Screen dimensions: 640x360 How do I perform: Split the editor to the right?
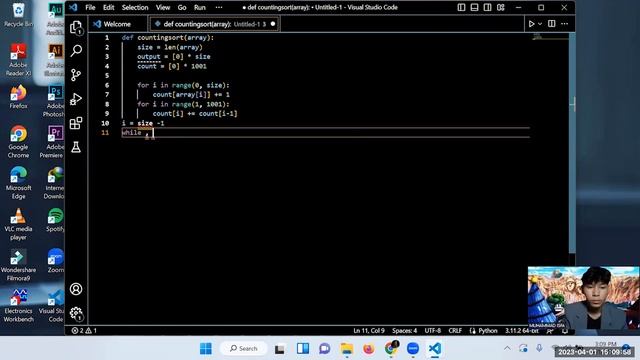[x=551, y=24]
